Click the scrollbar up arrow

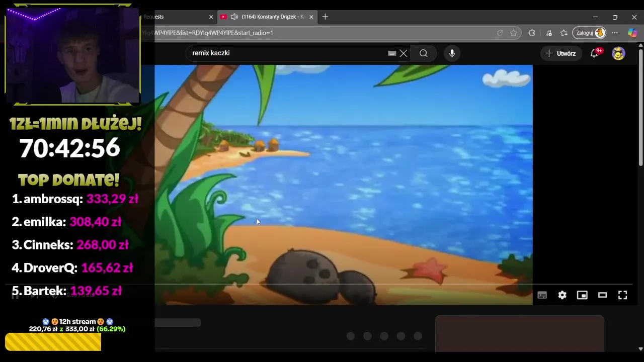[x=640, y=46]
